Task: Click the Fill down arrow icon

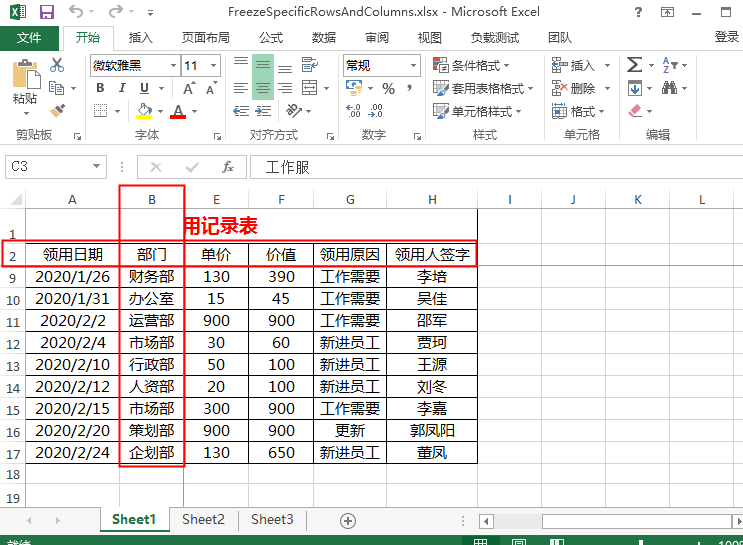Action: pos(634,88)
